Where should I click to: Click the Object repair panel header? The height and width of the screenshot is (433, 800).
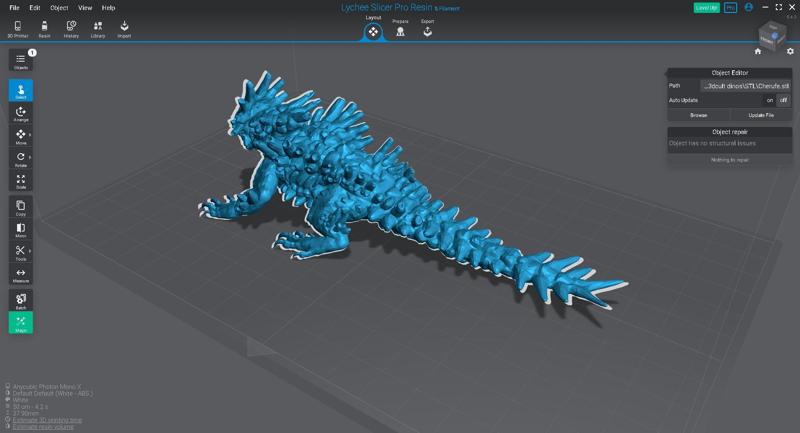coord(730,132)
